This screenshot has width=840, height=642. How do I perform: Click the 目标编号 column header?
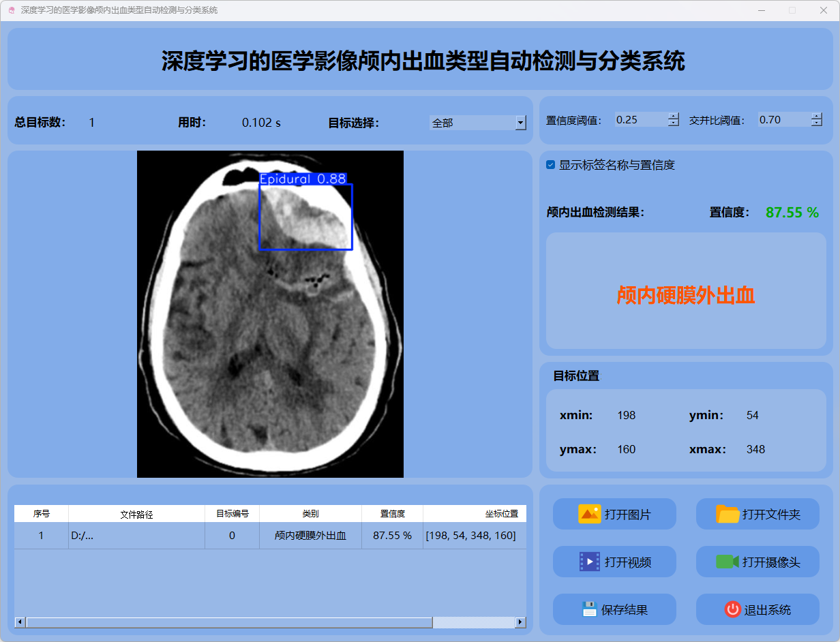click(232, 514)
